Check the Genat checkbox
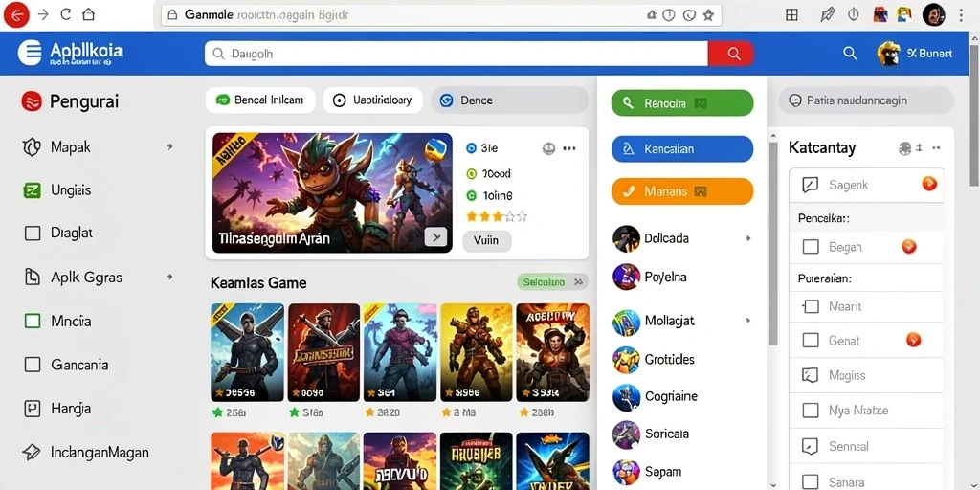The width and height of the screenshot is (980, 490). [x=810, y=340]
